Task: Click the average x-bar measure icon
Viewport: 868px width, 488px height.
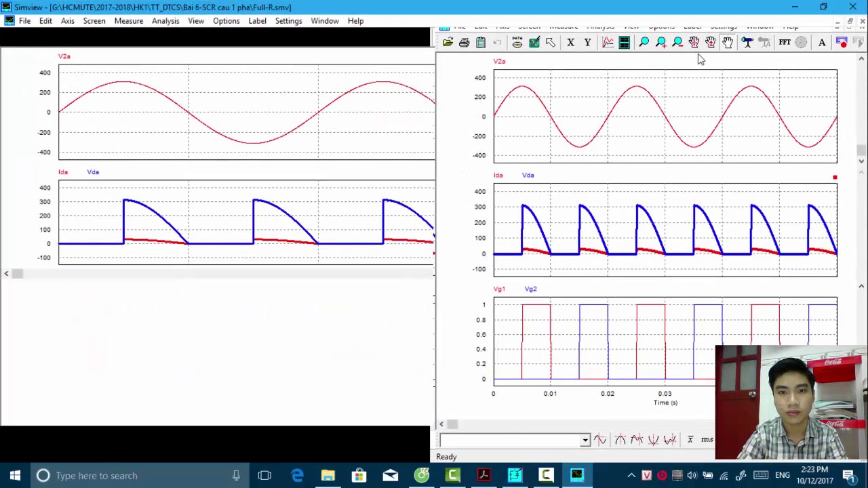Action: coord(690,440)
